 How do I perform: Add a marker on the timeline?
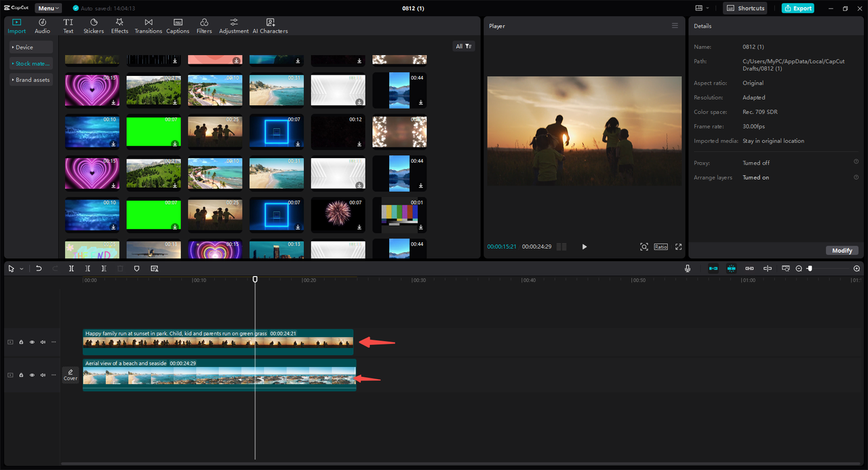(136, 269)
